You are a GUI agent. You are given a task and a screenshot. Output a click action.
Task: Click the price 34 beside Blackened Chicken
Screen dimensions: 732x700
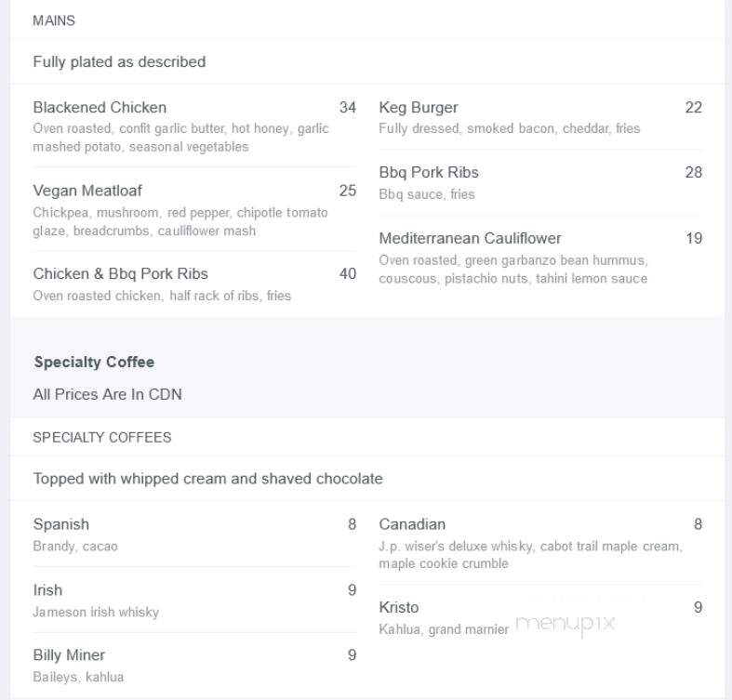point(348,107)
